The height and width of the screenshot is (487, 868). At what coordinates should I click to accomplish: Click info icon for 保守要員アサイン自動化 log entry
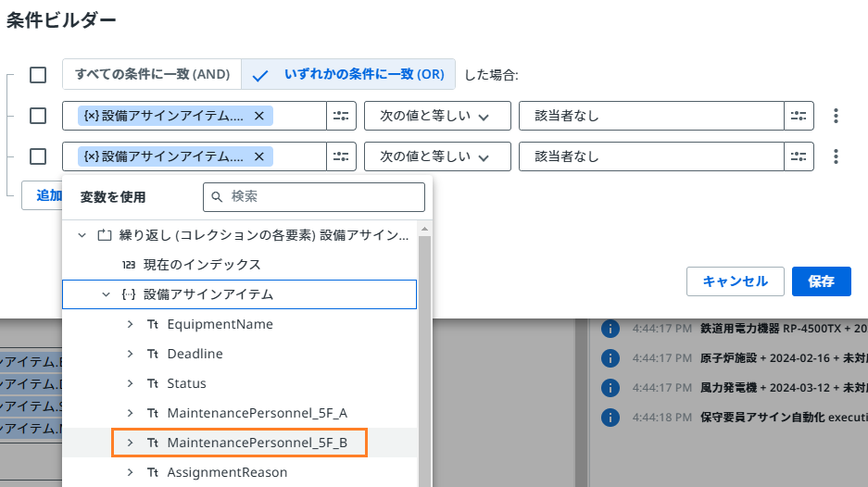(x=610, y=418)
